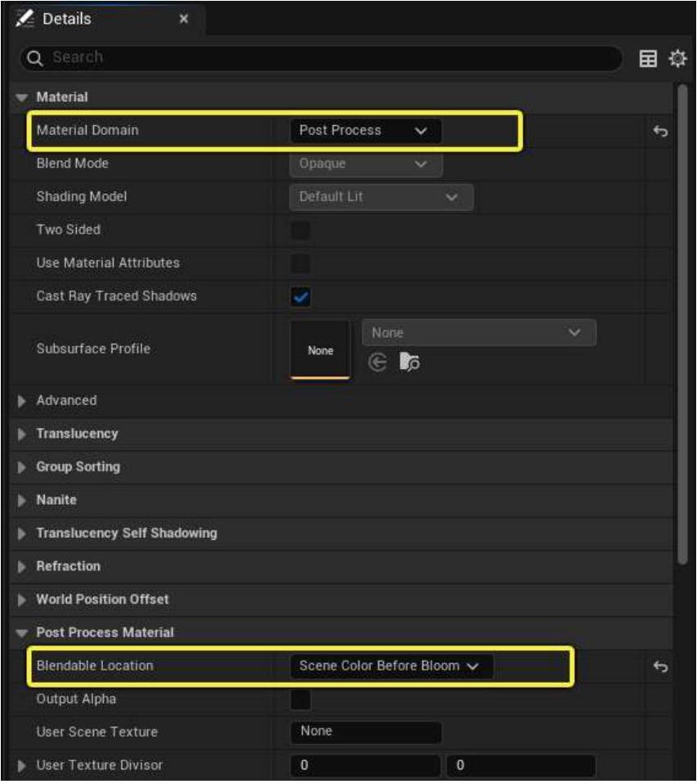Screen dimensions: 697x784
Task: Select the Details tab
Action: 67,19
